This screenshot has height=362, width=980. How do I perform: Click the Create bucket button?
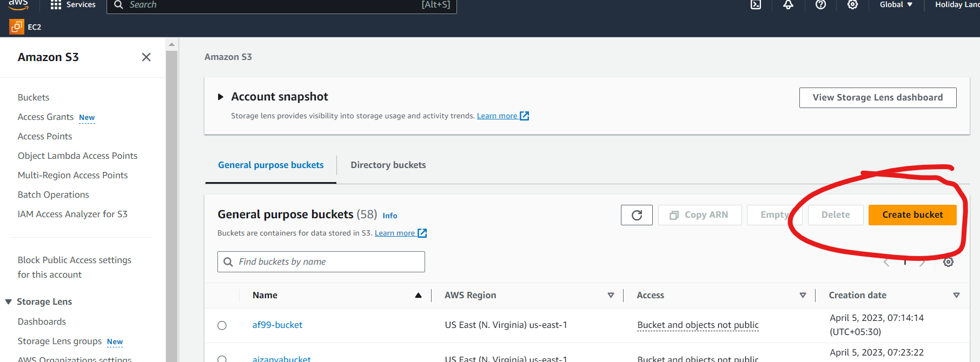pos(912,215)
